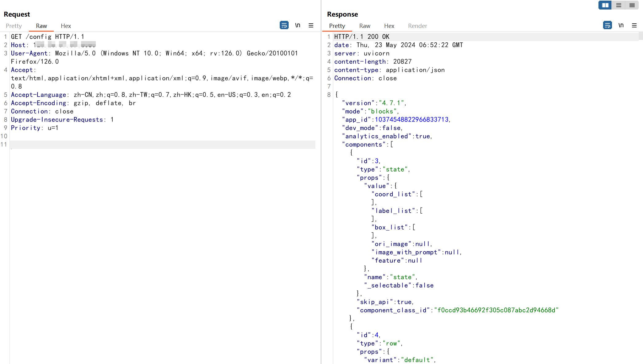Screen dimensions: 643x364
Task: Switch Request view to Pretty tab
Action: [x=14, y=26]
